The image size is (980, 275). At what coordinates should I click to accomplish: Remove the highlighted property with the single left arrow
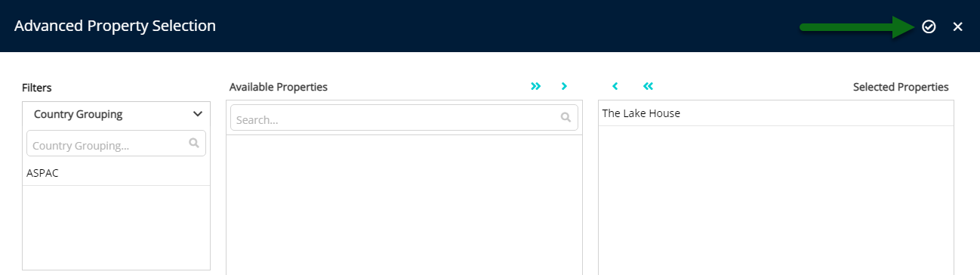point(615,86)
